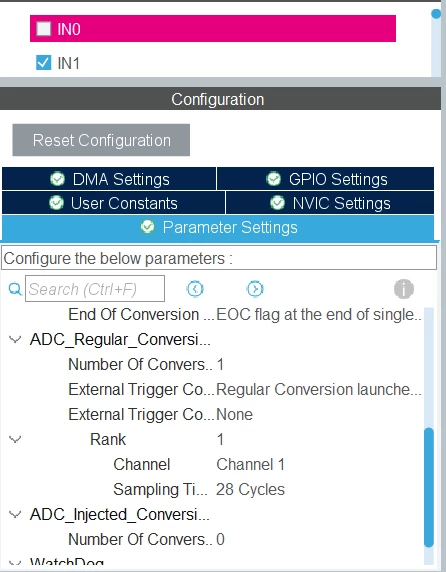Open the parameter info icon
The width and height of the screenshot is (446, 572).
coord(404,289)
